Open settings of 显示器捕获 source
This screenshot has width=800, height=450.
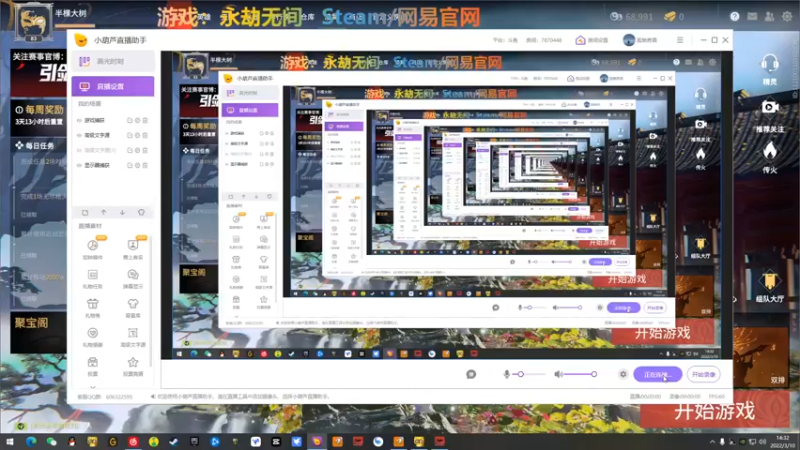137,165
